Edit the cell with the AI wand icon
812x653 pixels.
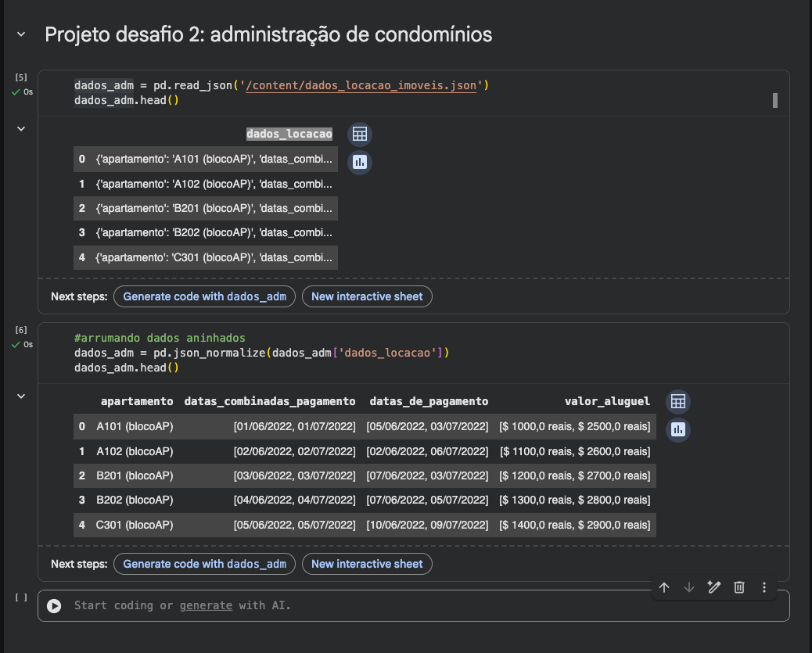(x=713, y=587)
